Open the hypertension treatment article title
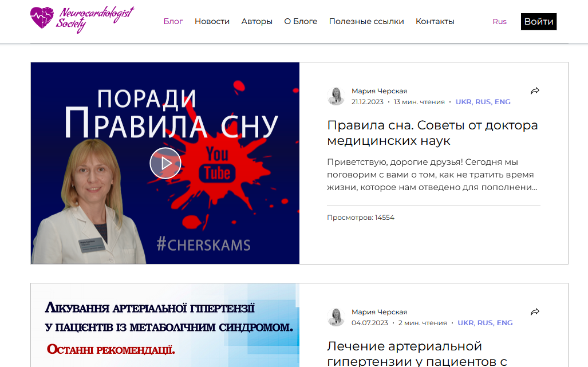Screen dimensions: 588x367 tap(417, 353)
